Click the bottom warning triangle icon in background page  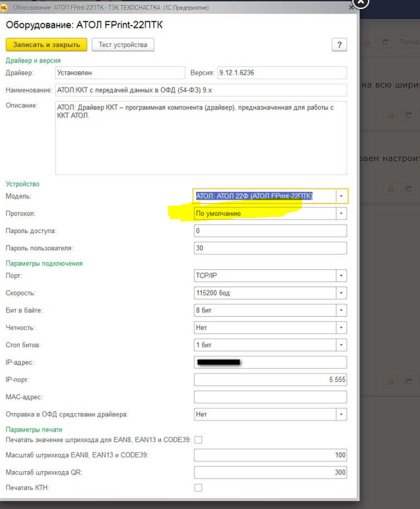point(391,381)
